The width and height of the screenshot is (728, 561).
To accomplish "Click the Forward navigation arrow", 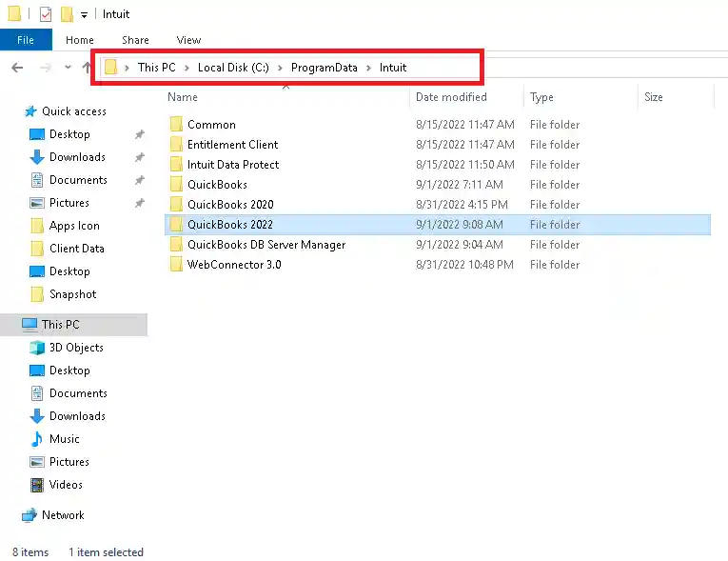I will [45, 68].
